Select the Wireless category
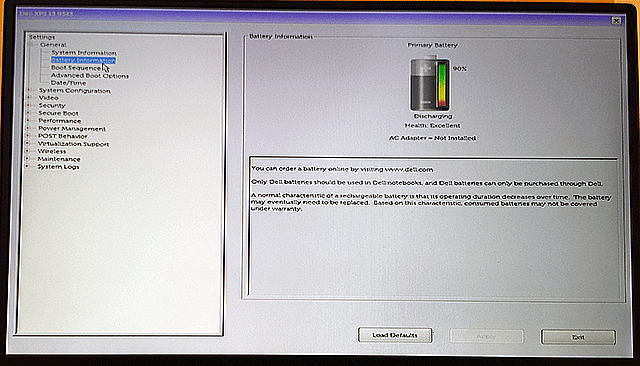Viewport: 640px width, 366px height. click(x=52, y=151)
